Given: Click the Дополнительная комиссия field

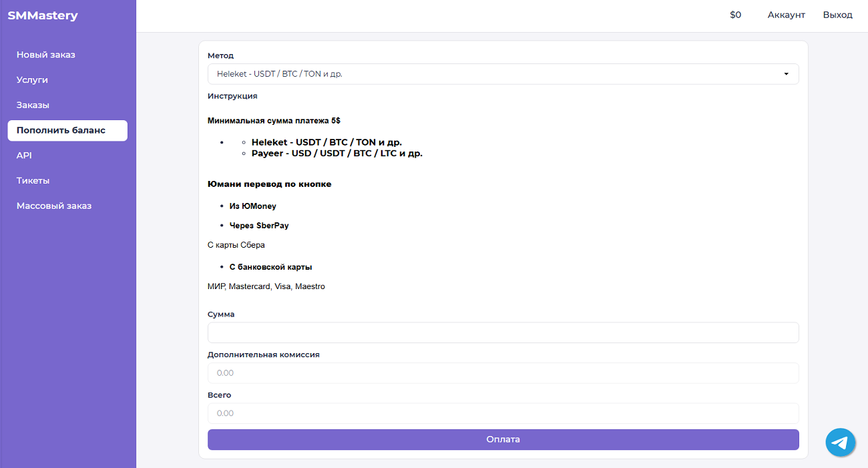Looking at the screenshot, I should click(503, 373).
